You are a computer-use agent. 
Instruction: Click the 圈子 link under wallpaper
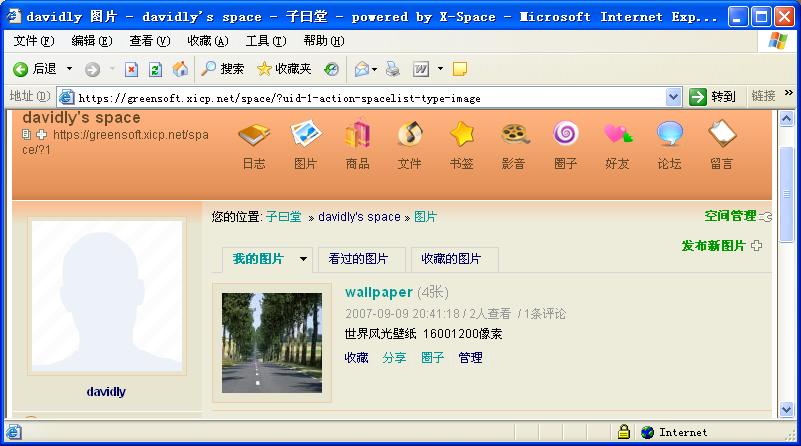click(432, 358)
